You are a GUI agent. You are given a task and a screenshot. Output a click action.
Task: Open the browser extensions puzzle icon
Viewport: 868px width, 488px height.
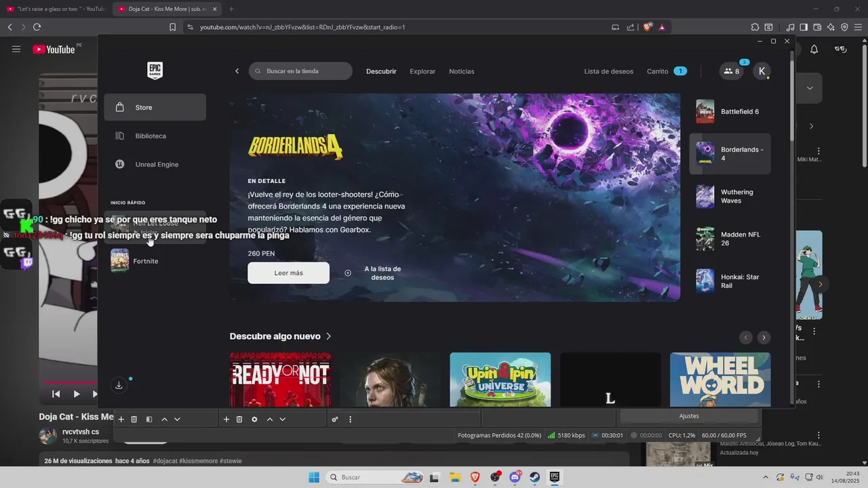(755, 27)
